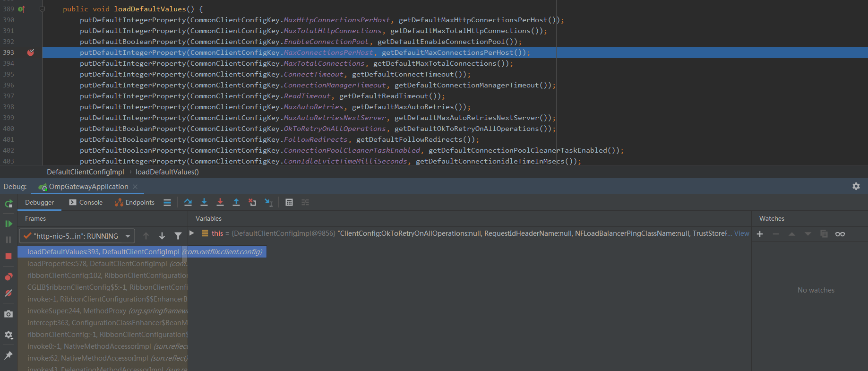Open View Breakpoints red circles icon

(x=9, y=277)
